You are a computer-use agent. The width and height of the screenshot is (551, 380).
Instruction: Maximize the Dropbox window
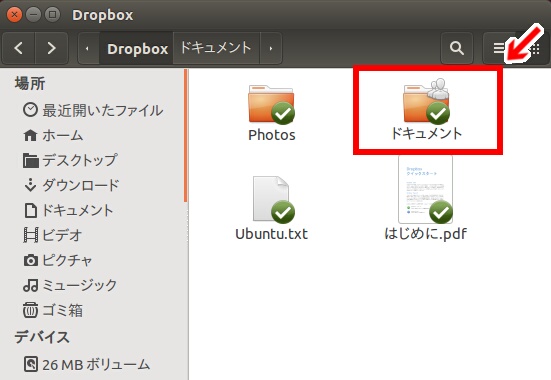click(x=53, y=15)
